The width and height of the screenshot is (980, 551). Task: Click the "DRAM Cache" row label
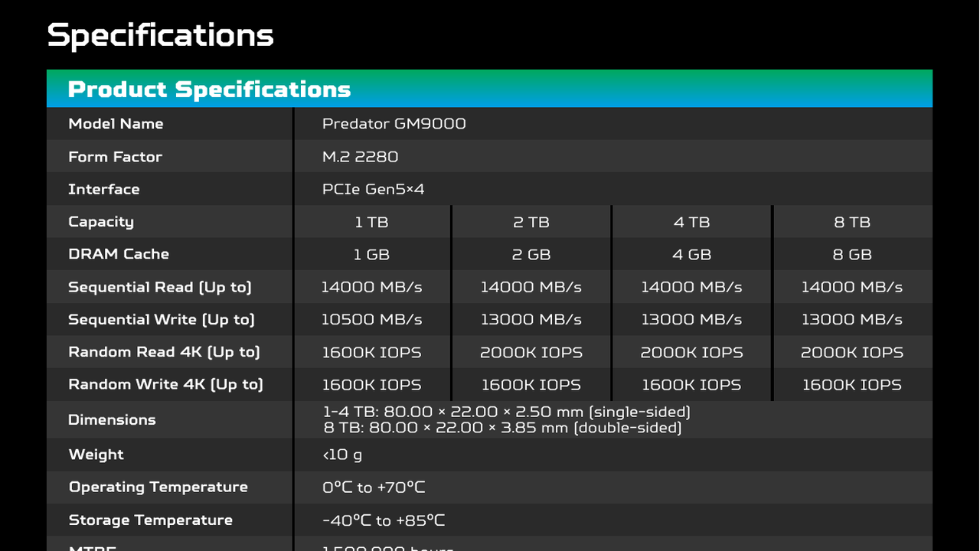point(119,254)
